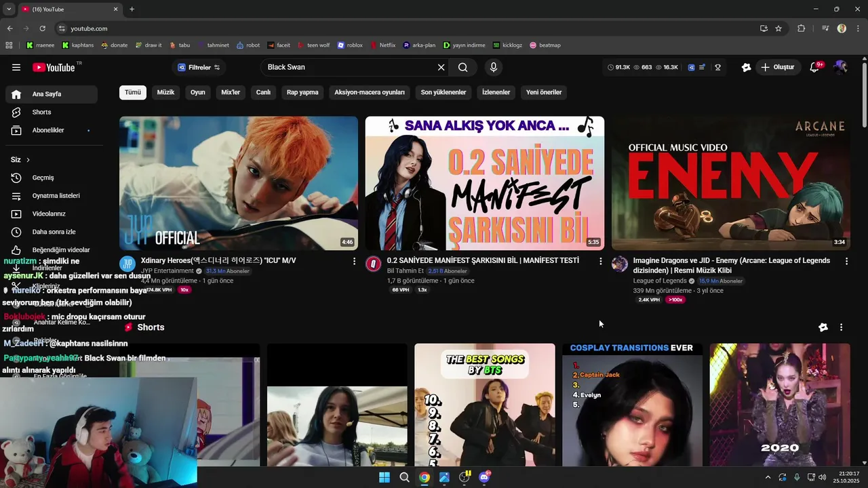Open the notifications bell
868x488 pixels.
tap(815, 67)
